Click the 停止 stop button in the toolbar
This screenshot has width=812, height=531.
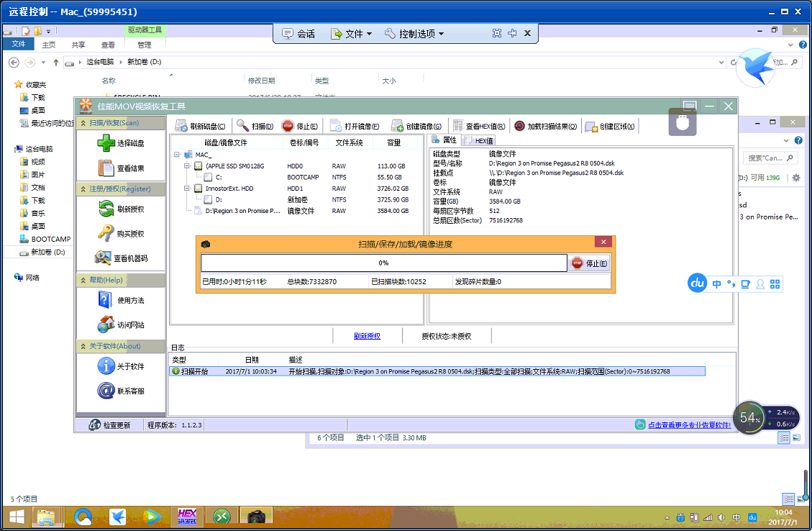pyautogui.click(x=300, y=126)
